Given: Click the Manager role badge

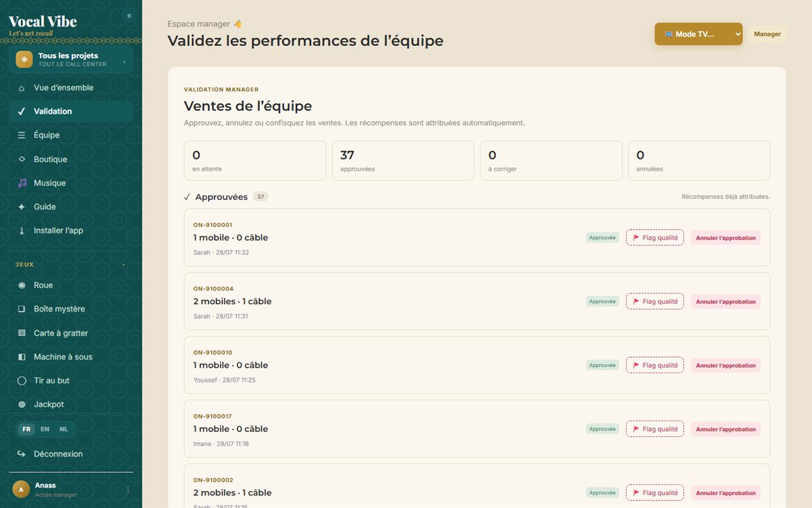Looking at the screenshot, I should pyautogui.click(x=767, y=34).
